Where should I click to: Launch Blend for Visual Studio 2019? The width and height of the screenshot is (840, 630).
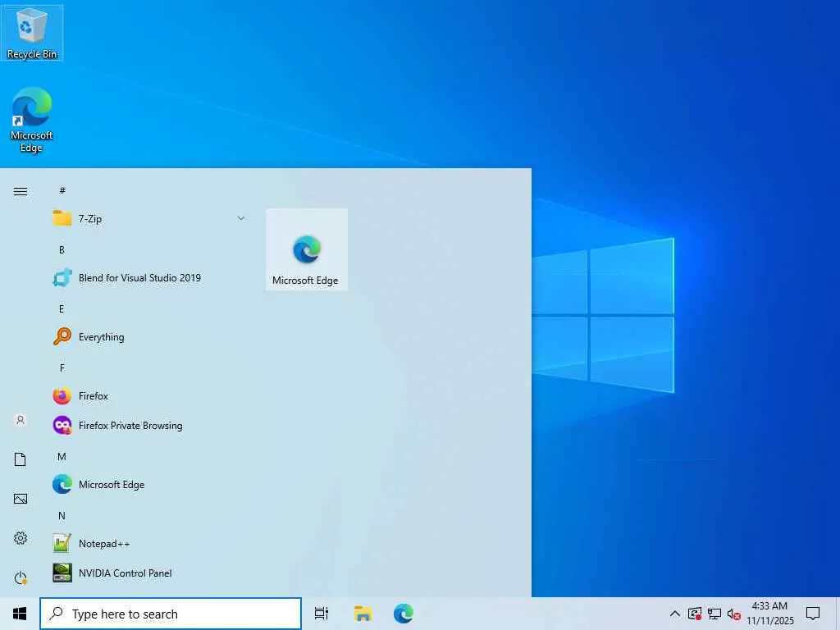(x=149, y=277)
